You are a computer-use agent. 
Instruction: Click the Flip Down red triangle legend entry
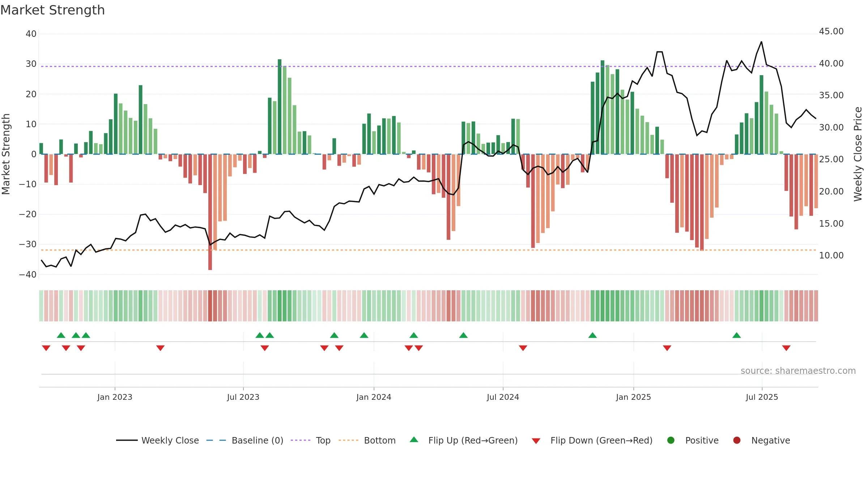pos(592,440)
